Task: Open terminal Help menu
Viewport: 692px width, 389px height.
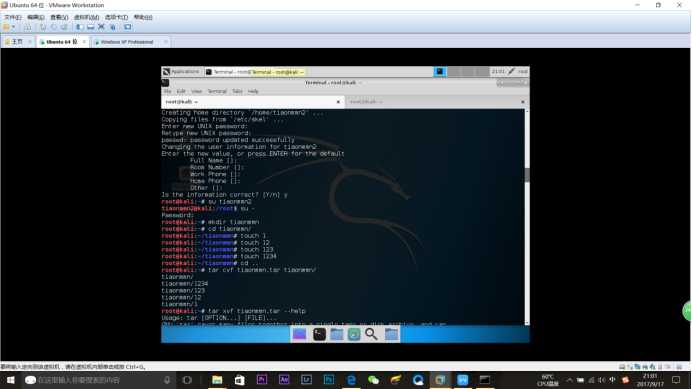Action: tap(253, 91)
